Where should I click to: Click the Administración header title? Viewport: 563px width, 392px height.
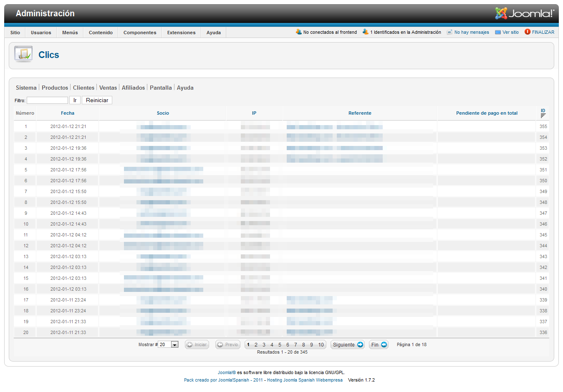45,13
